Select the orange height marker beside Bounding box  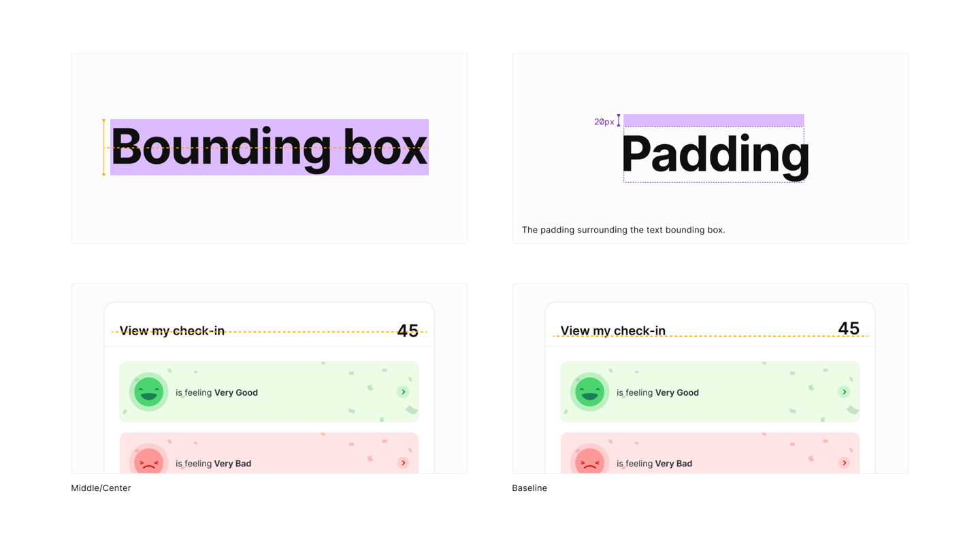point(103,148)
